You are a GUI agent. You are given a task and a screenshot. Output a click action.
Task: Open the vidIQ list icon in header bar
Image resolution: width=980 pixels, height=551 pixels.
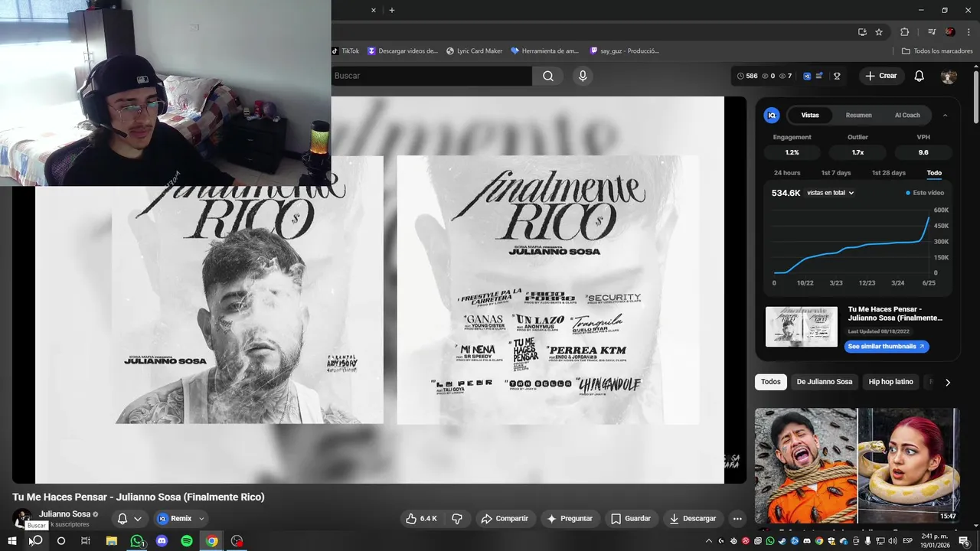(819, 76)
